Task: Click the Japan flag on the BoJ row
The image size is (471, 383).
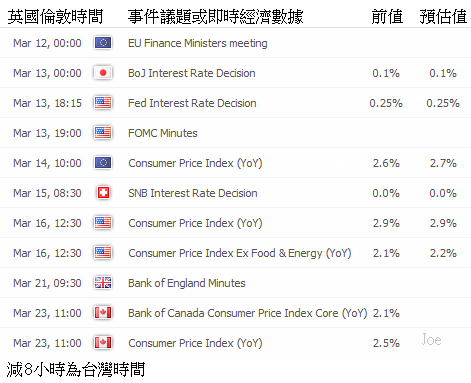Action: (x=103, y=73)
